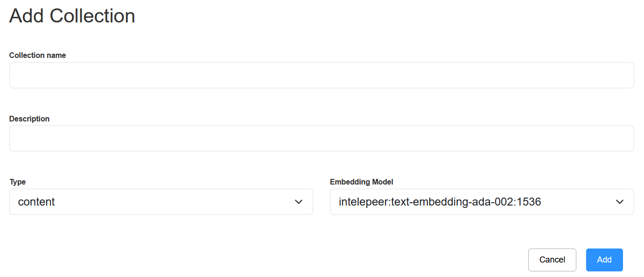Click the "Type" field label

tap(17, 182)
